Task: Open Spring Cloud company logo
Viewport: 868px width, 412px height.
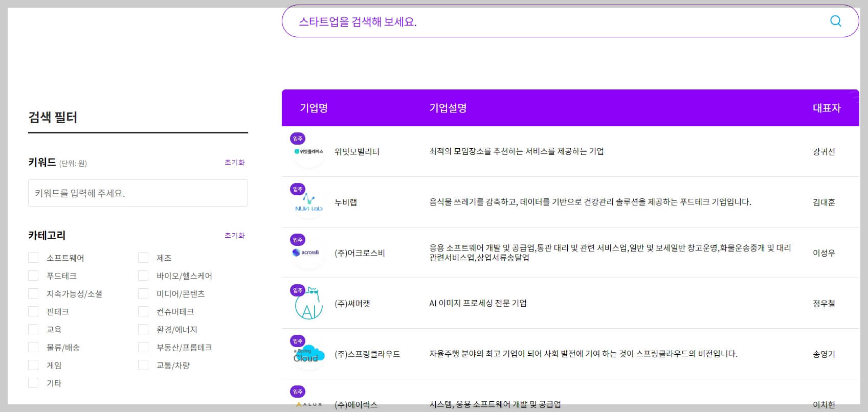Action: click(309, 354)
